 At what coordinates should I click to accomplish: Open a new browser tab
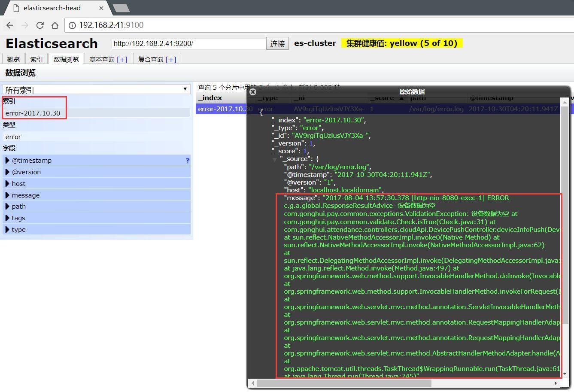(121, 8)
